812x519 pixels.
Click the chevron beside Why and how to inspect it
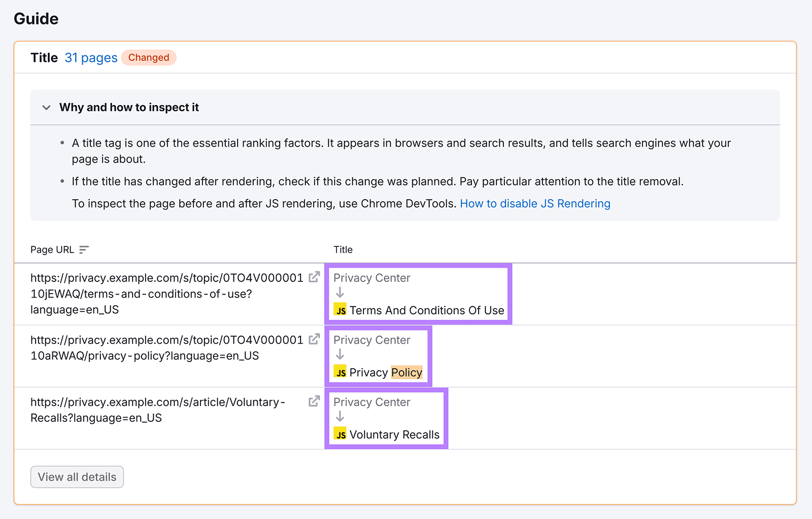[46, 108]
